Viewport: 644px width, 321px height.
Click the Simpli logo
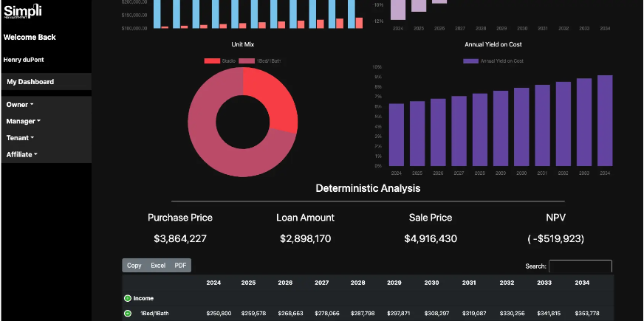click(x=23, y=11)
